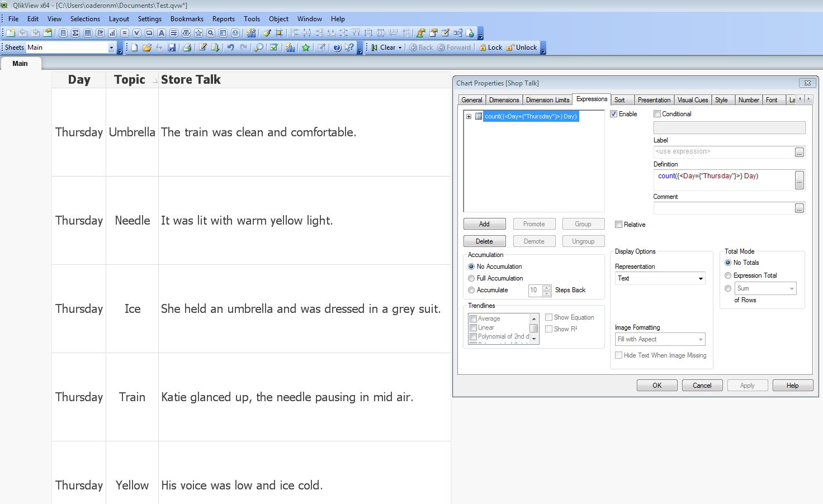
Task: Expand the Clear dropdown arrow
Action: tap(400, 47)
